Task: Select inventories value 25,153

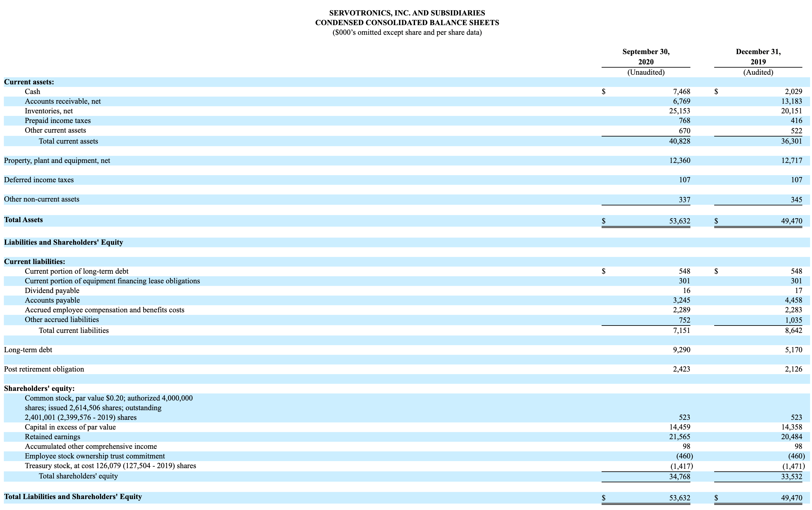Action: point(679,111)
